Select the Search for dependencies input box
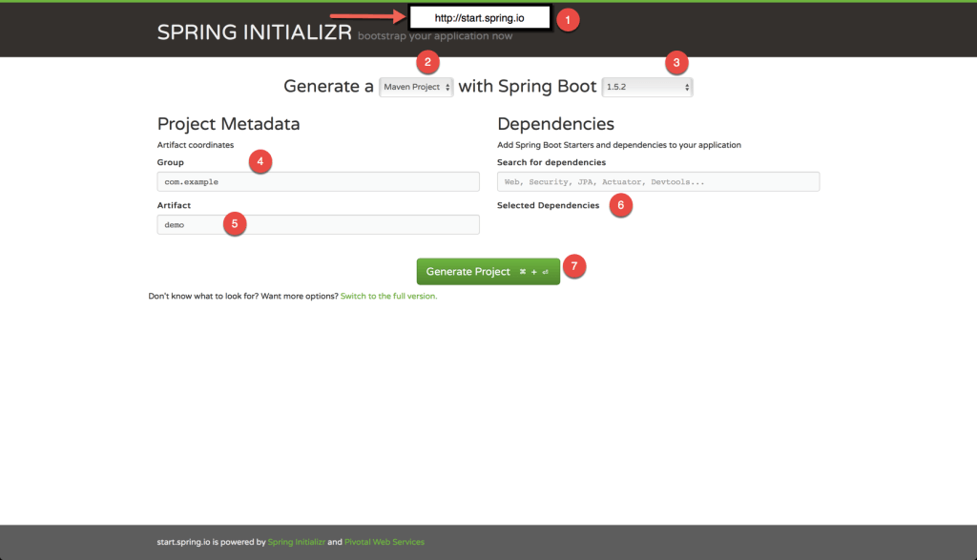Screen dimensions: 977x560 [x=658, y=181]
